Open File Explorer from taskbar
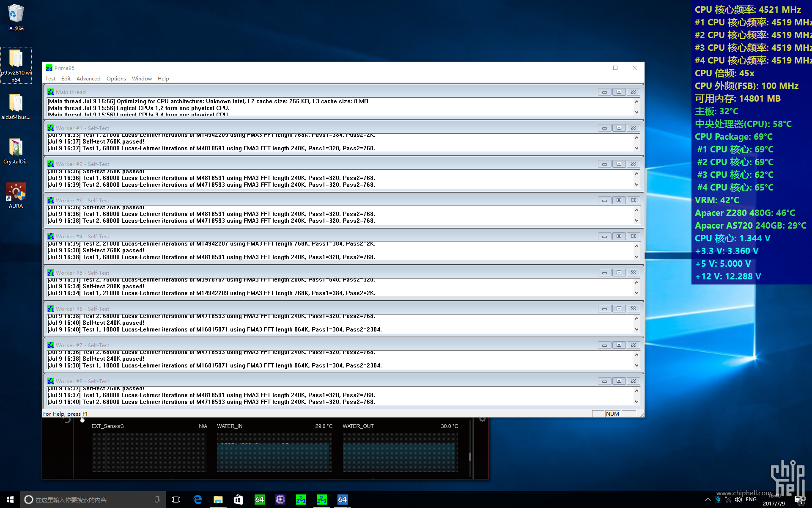The width and height of the screenshot is (812, 508). [x=218, y=500]
